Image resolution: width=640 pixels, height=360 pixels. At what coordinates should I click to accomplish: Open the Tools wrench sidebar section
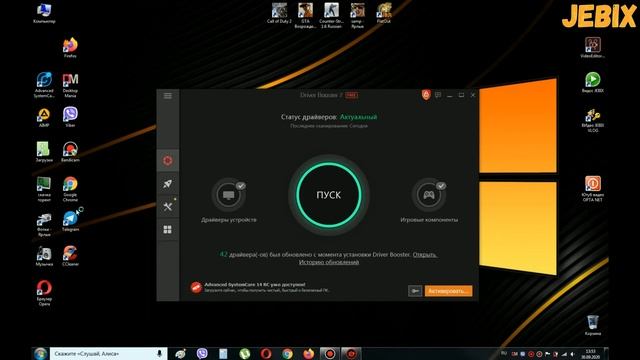click(x=167, y=207)
